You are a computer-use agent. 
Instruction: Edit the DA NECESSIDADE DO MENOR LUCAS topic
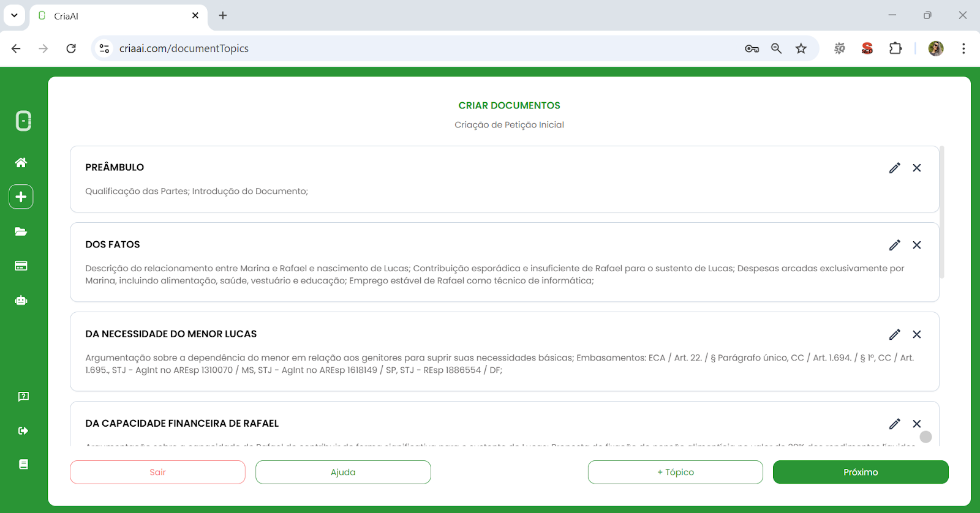894,334
